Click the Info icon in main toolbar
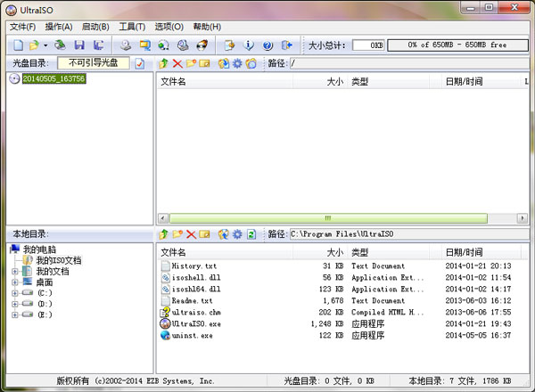The width and height of the screenshot is (535, 392). coord(249,45)
